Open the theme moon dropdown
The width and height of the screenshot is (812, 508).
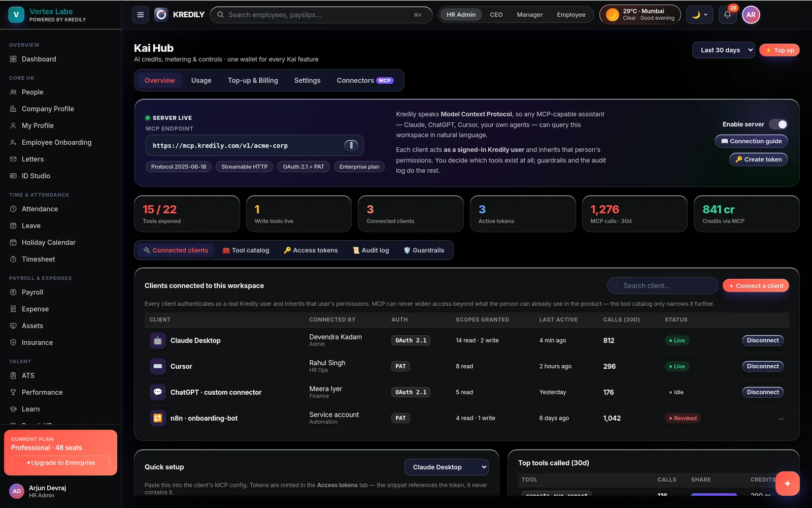coord(700,15)
